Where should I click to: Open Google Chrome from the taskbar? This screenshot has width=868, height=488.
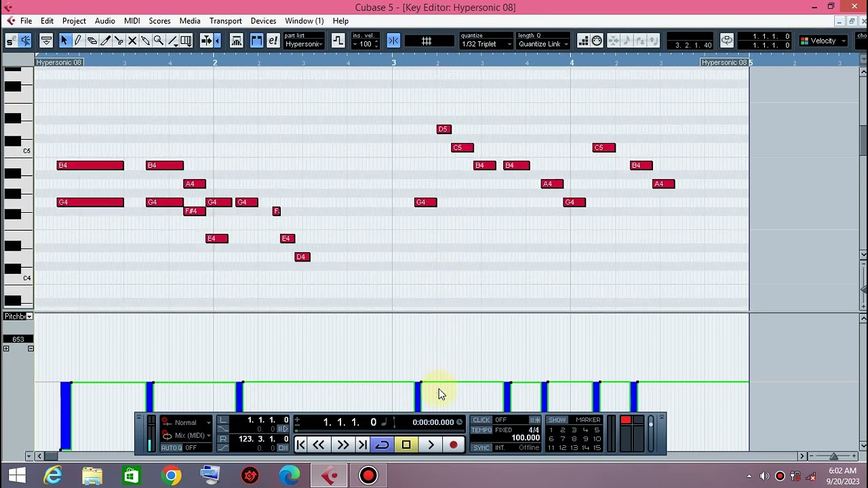(171, 476)
